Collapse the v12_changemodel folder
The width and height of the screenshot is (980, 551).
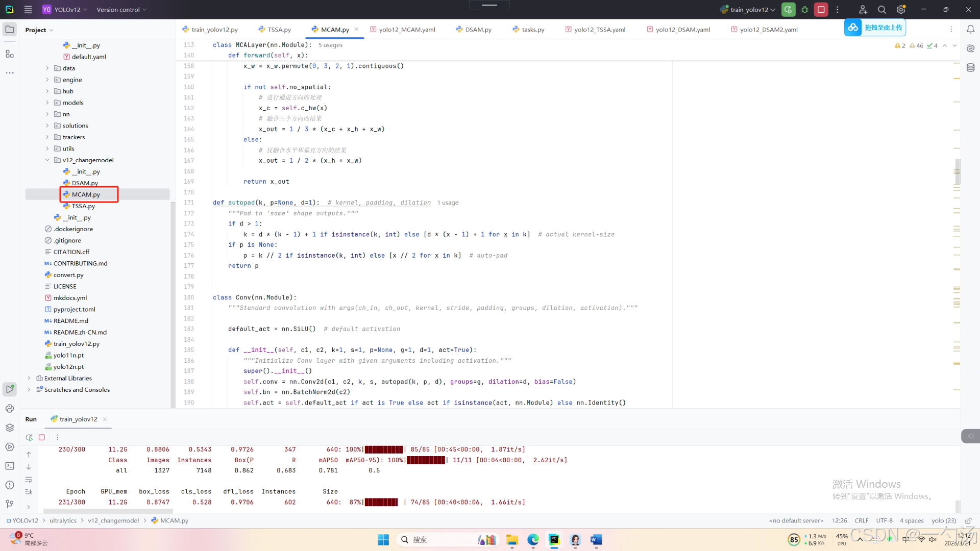coord(47,160)
